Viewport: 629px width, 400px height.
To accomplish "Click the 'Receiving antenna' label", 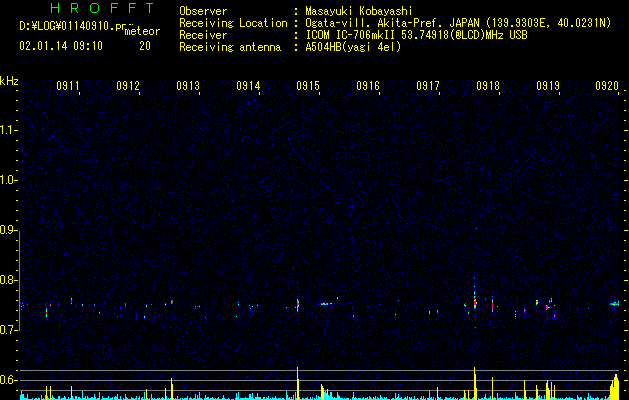I will point(230,47).
